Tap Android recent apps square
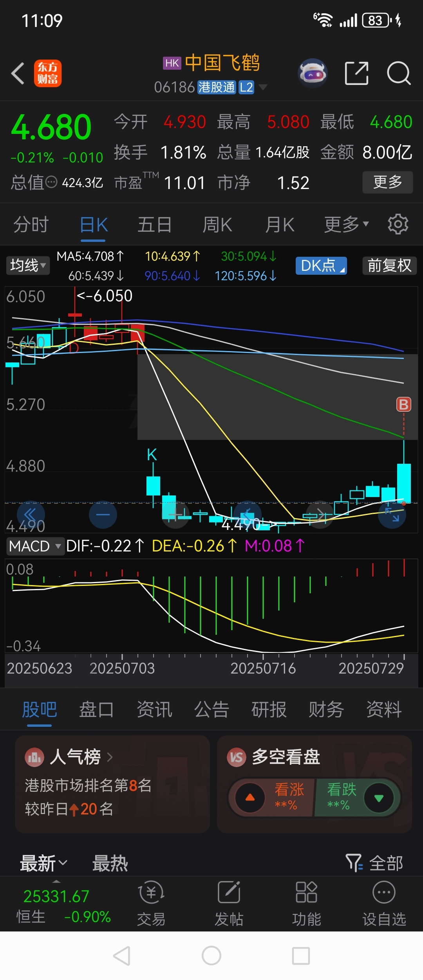423x980 pixels. tap(301, 956)
